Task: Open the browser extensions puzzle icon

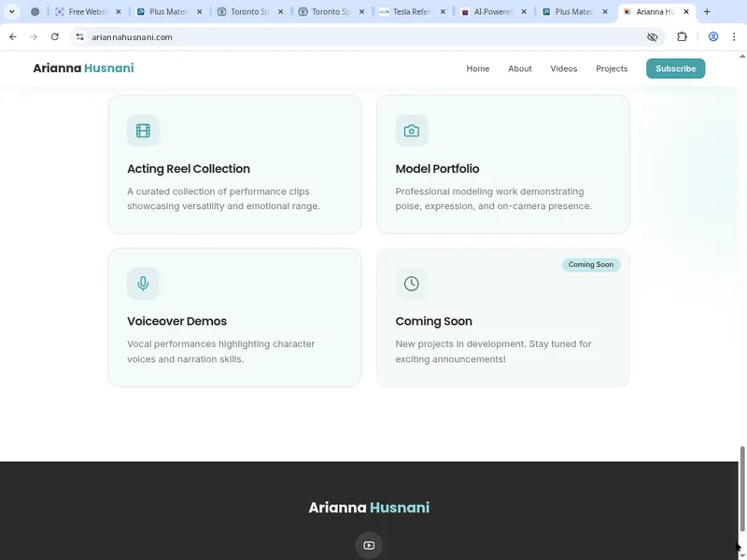Action: point(682,36)
